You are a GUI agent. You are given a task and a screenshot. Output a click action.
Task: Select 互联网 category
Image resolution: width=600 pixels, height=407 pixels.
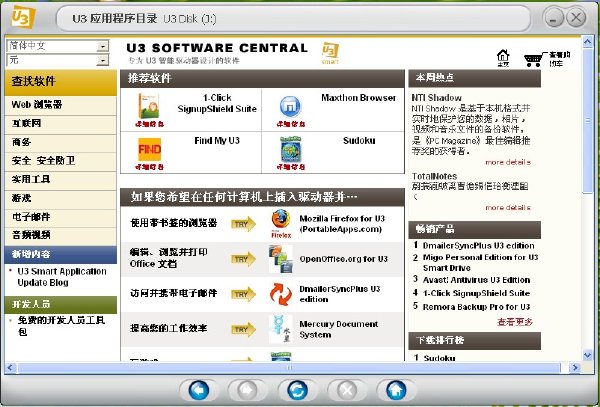pos(60,124)
